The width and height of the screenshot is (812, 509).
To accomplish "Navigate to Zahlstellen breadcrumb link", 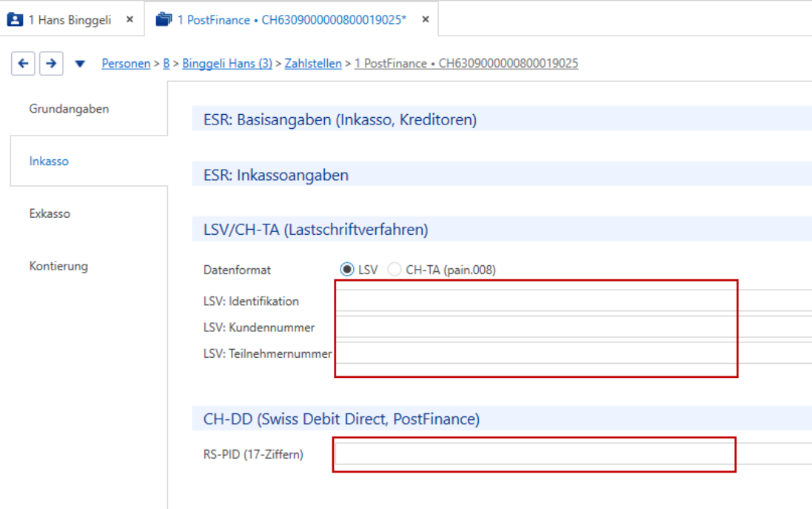I will point(313,63).
